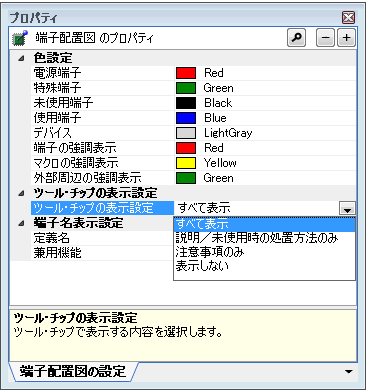
Task: Select the 定義名 property row
Action: coord(102,238)
